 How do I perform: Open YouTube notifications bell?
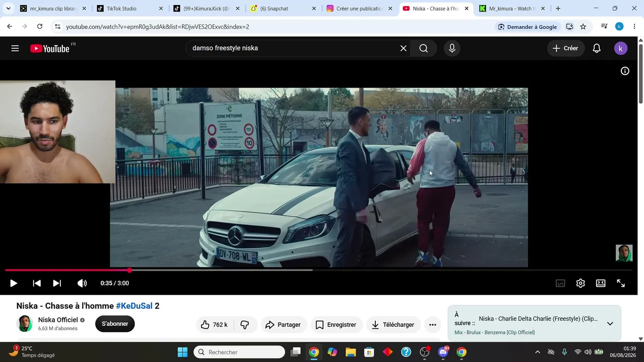point(597,48)
